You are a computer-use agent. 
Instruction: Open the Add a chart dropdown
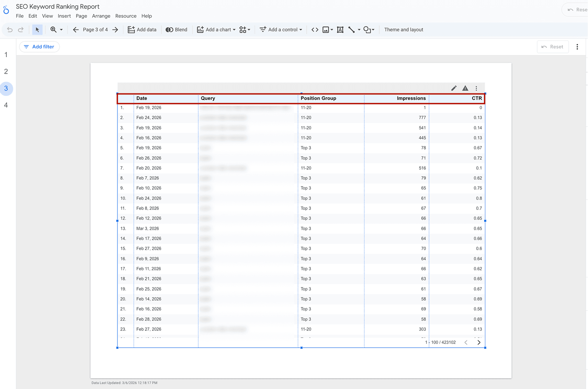coord(215,29)
